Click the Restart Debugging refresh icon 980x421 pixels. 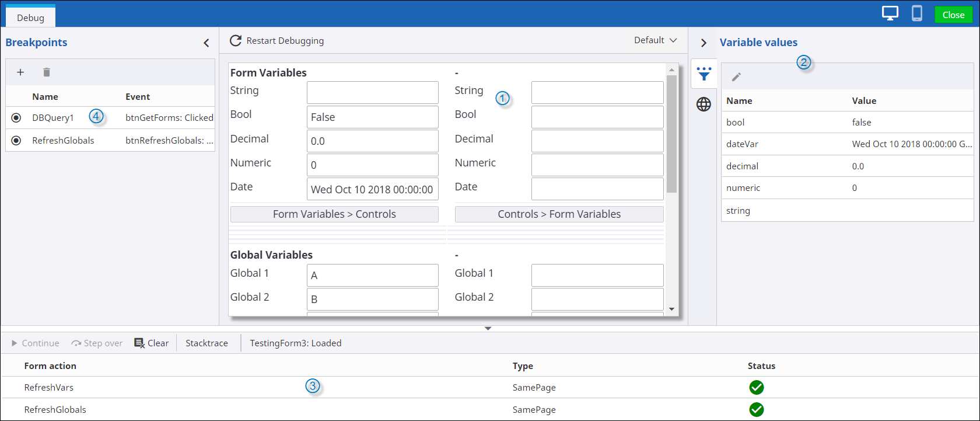click(236, 41)
